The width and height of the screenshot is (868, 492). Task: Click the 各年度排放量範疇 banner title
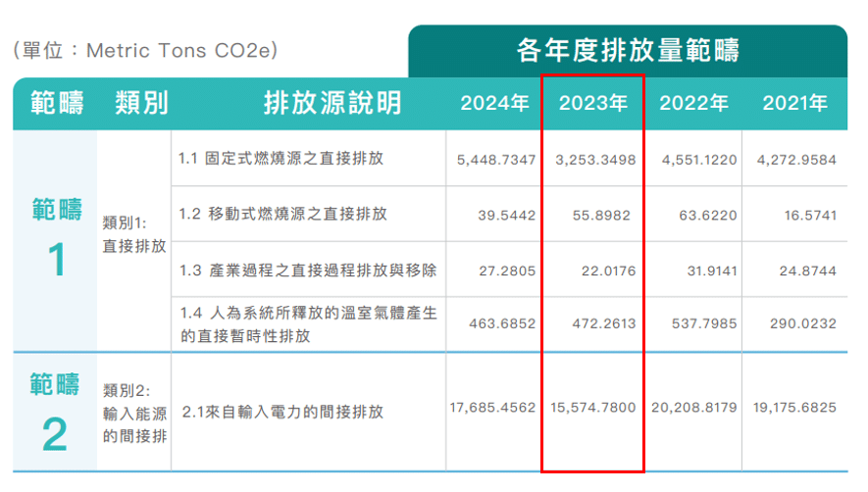pos(628,50)
